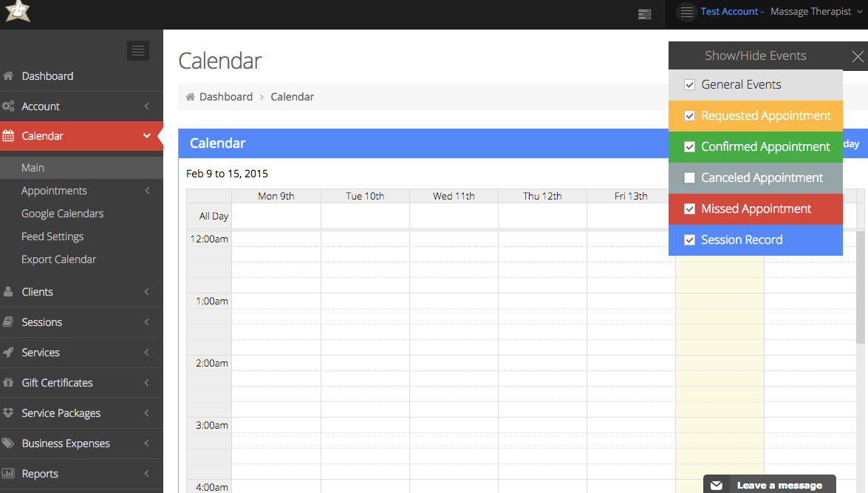This screenshot has height=493, width=868.
Task: Click the Clients person icon in sidebar
Action: 8,292
